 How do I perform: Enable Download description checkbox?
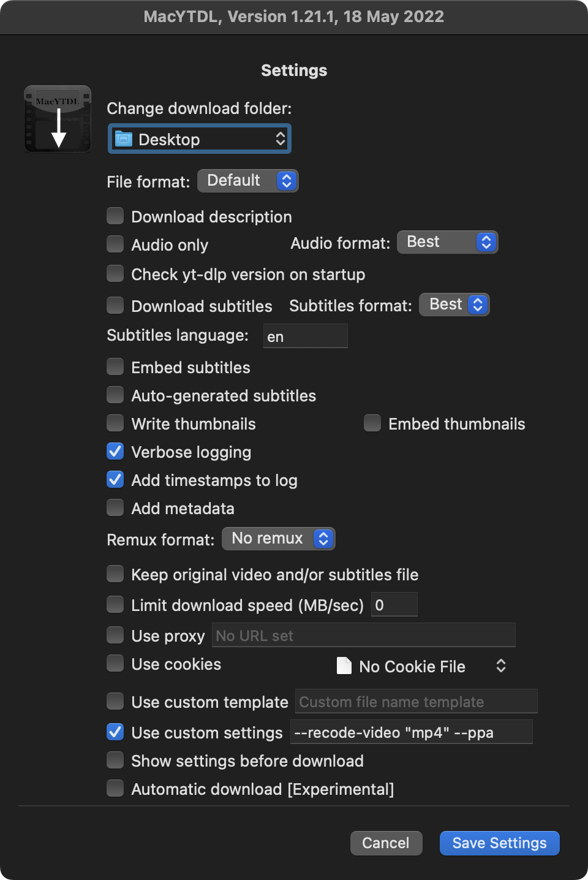pos(115,216)
